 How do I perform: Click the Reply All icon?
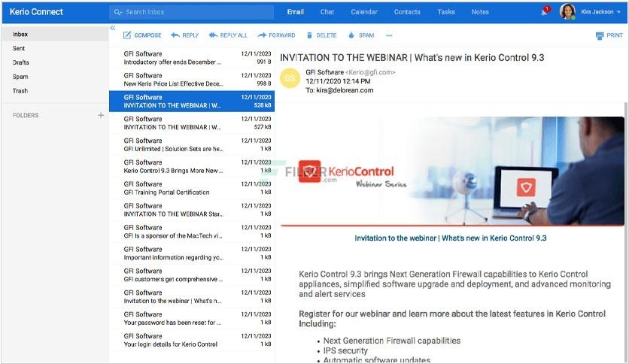point(213,35)
